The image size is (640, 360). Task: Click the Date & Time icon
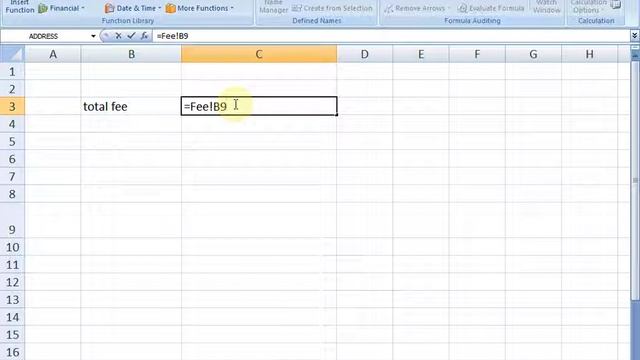tap(109, 8)
